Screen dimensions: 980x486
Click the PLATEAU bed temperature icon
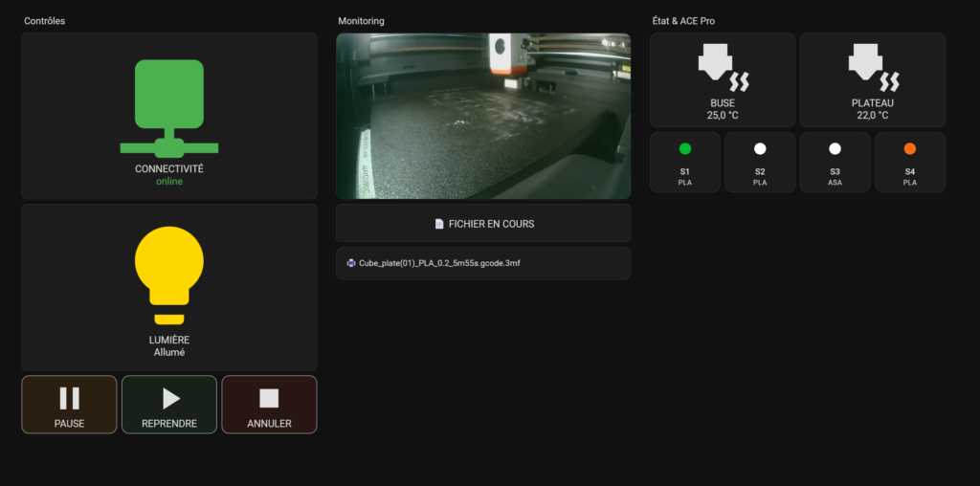[x=873, y=67]
